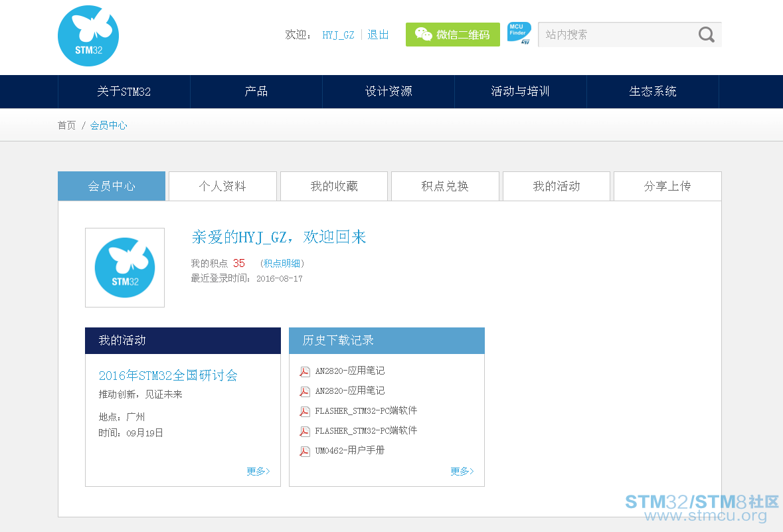Image resolution: width=783 pixels, height=532 pixels.
Task: Open the 设计资源 navigation menu
Action: [389, 92]
